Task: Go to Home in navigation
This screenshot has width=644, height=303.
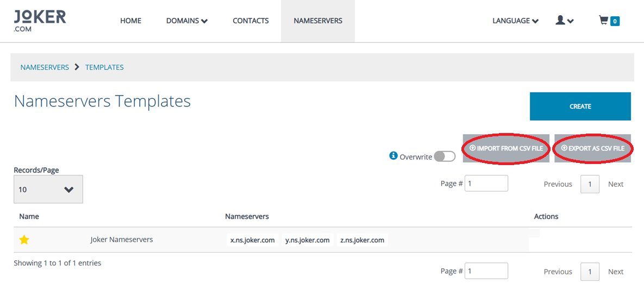Action: tap(130, 21)
